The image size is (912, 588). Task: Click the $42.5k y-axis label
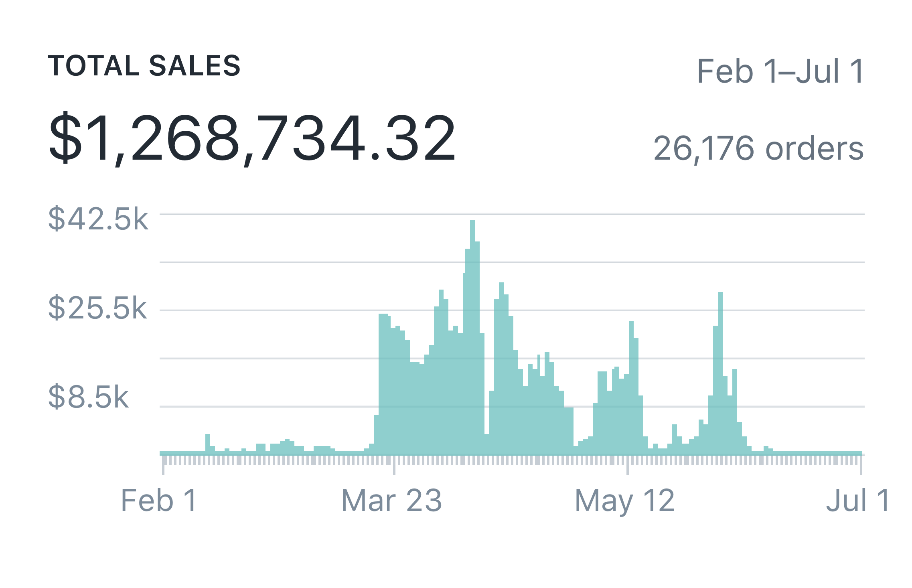(98, 219)
